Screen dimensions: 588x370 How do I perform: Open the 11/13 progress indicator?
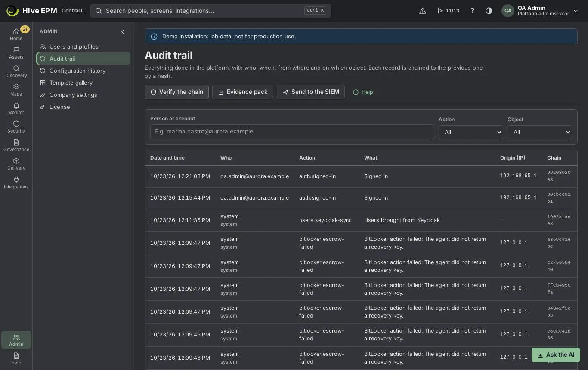point(448,11)
